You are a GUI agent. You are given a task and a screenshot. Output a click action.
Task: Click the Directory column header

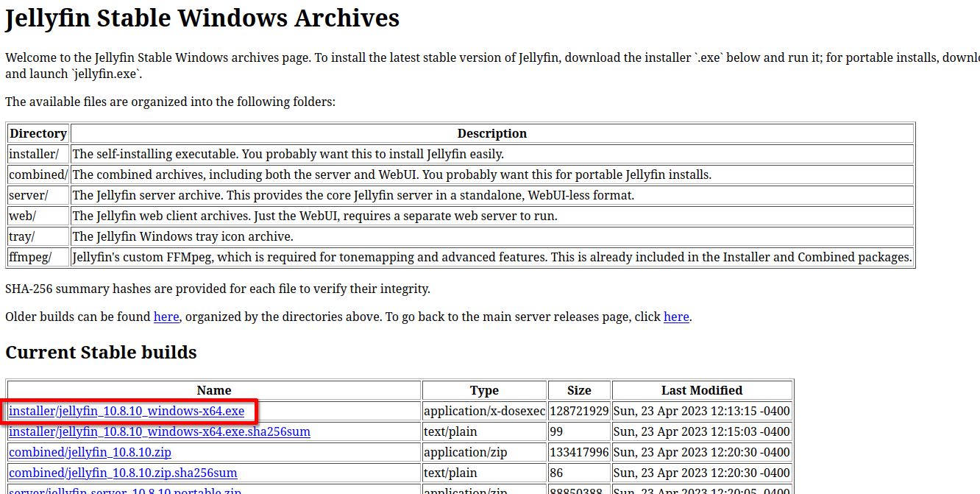click(x=38, y=133)
